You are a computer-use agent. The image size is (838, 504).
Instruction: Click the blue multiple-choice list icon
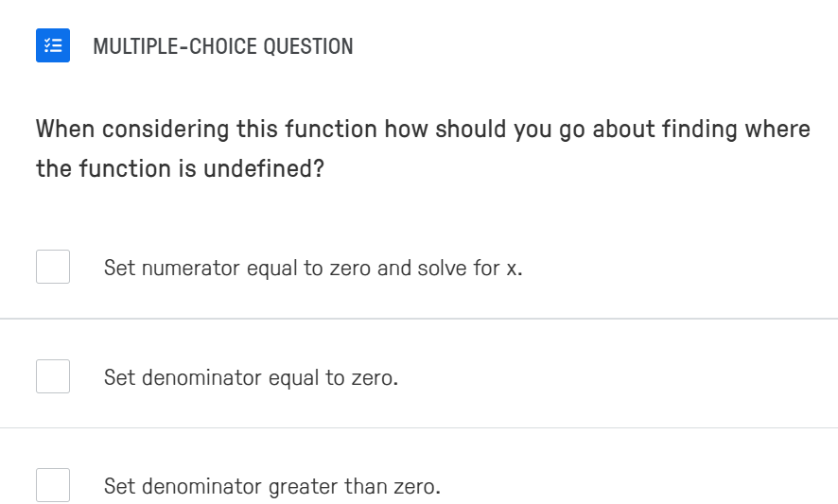click(53, 45)
